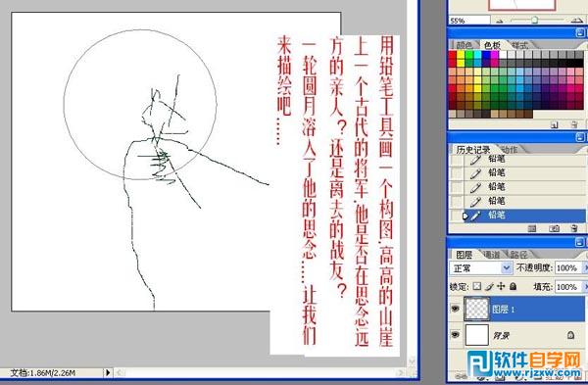Select the highlighted last 铅笔 history state
This screenshot has height=385, width=588.
click(524, 216)
